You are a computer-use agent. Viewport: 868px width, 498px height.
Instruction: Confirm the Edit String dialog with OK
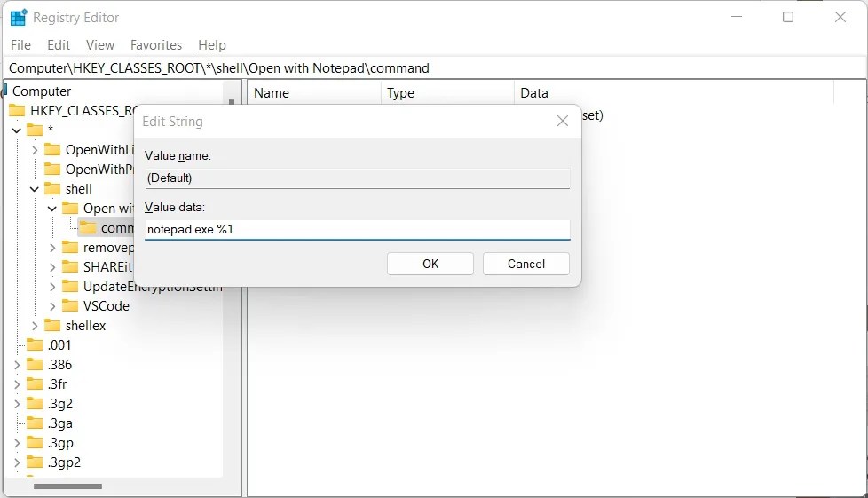pos(430,264)
